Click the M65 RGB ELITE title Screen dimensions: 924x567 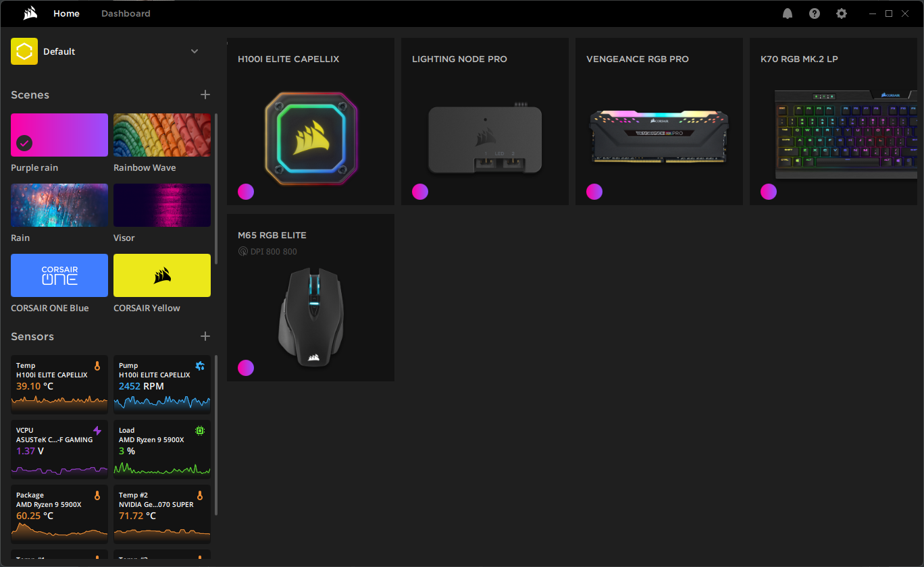(272, 236)
